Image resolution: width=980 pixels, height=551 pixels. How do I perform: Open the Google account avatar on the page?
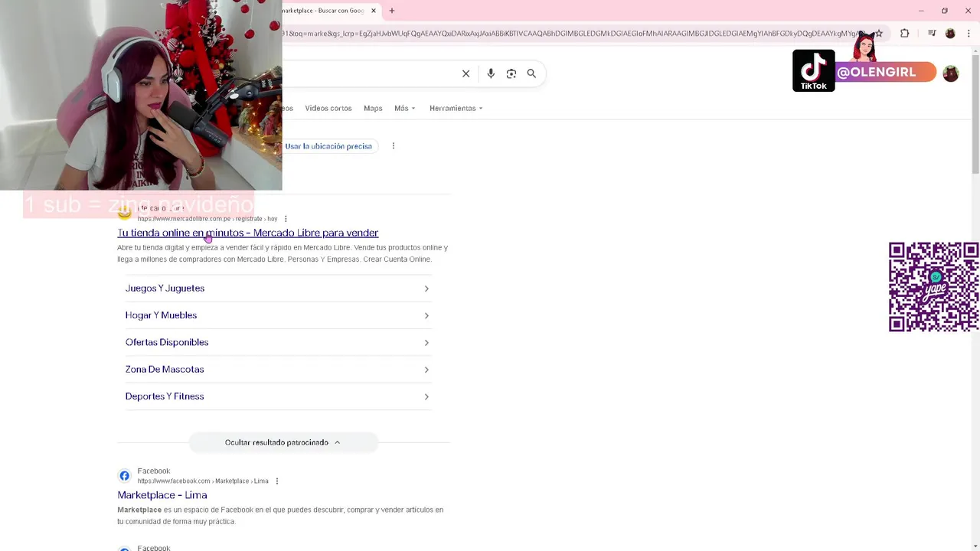951,73
